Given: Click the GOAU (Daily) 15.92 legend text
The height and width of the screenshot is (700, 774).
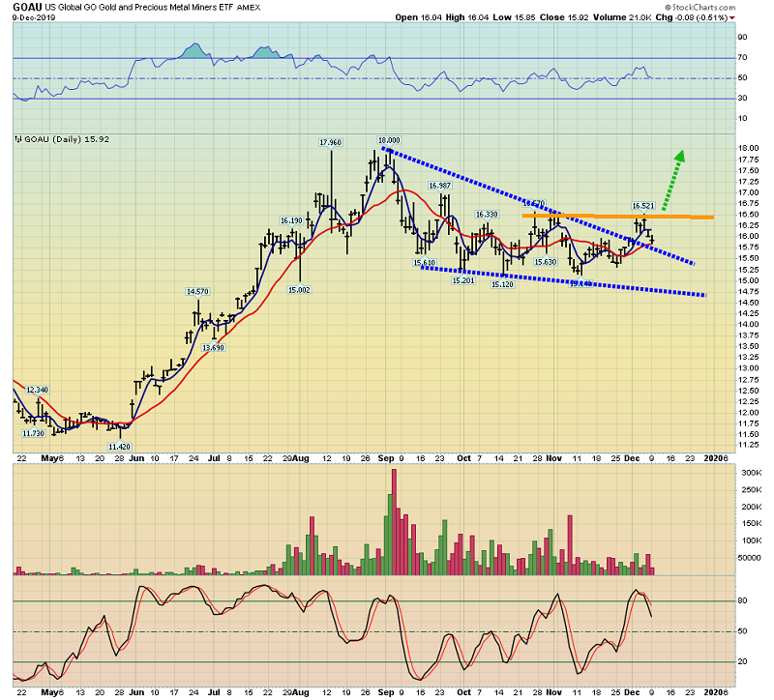Looking at the screenshot, I should tap(67, 139).
